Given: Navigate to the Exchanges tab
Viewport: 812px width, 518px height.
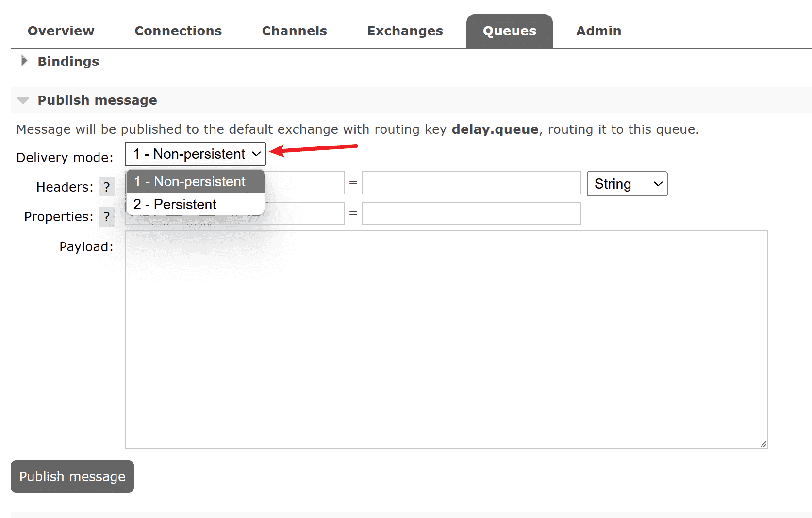Looking at the screenshot, I should click(x=405, y=31).
